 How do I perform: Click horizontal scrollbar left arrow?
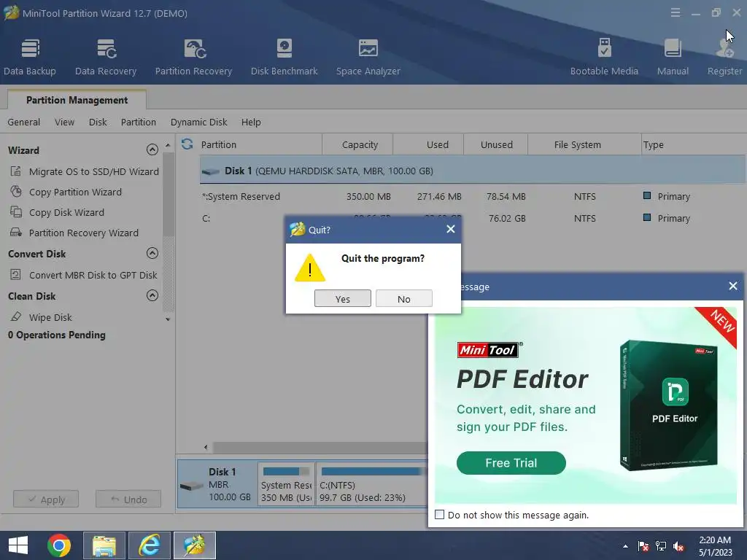pos(206,447)
